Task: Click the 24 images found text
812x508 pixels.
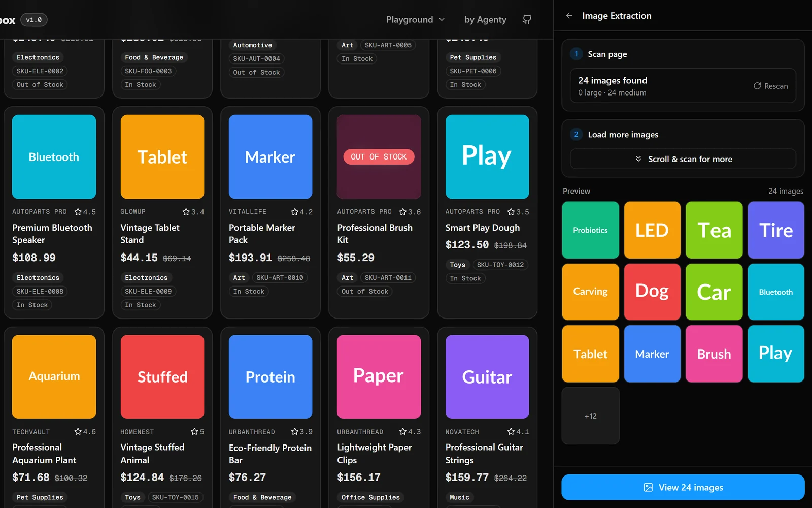Action: point(613,80)
